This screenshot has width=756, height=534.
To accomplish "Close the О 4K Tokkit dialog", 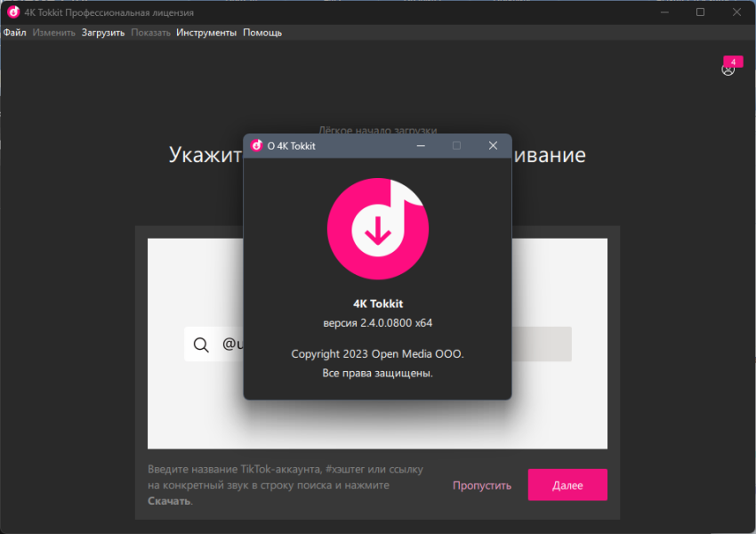I will coord(493,146).
